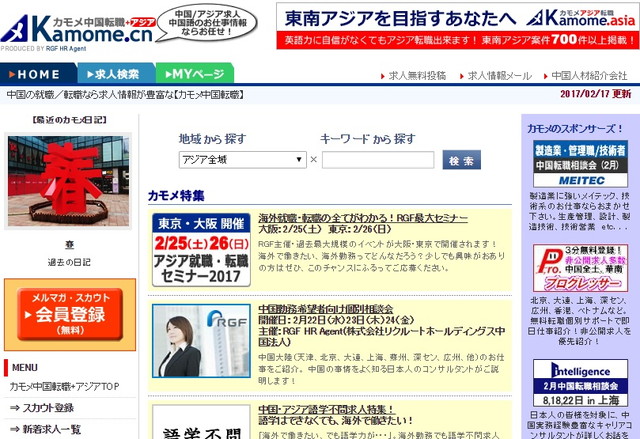Open the プログレッサー sponsor banner
The image size is (640, 439).
(x=579, y=267)
